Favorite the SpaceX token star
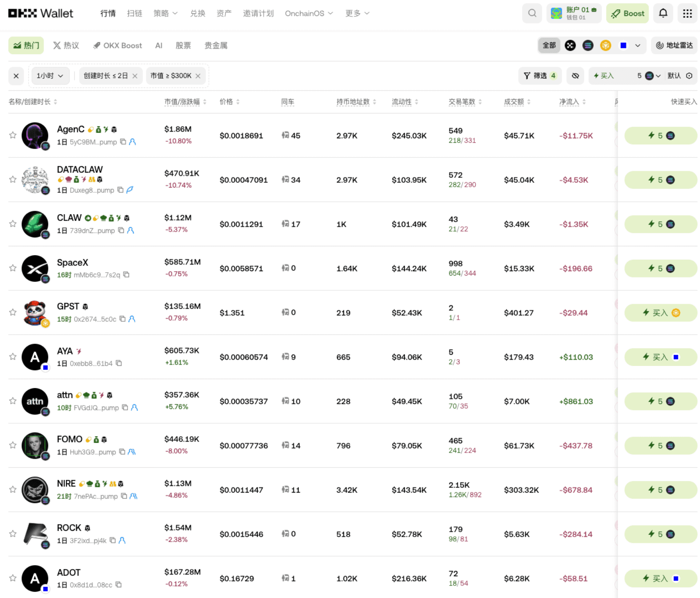The height and width of the screenshot is (598, 700). [13, 268]
